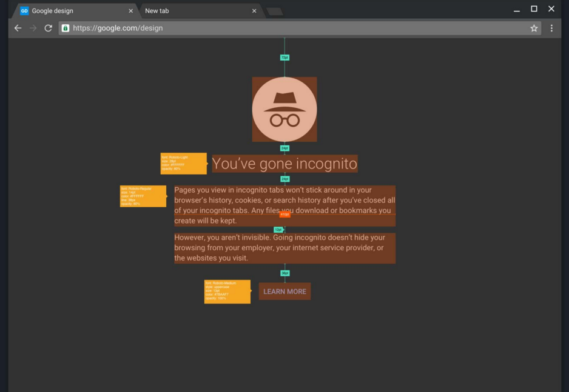
Task: Reload the page with the refresh icon
Action: coord(49,28)
